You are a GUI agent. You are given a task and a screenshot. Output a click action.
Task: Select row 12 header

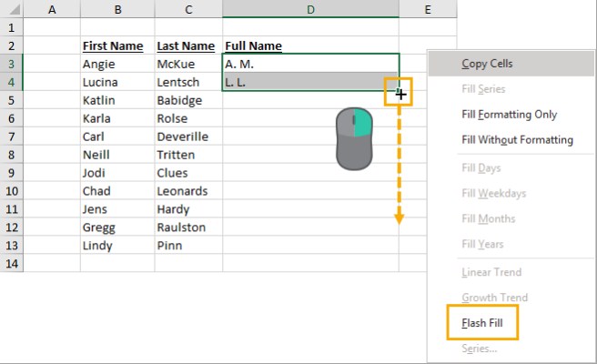pyautogui.click(x=12, y=227)
